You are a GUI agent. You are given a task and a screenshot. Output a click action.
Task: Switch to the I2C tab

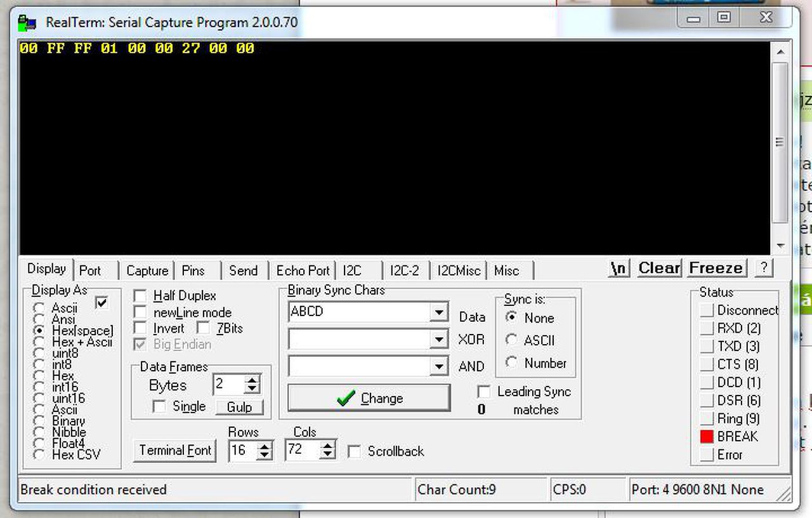coord(352,270)
